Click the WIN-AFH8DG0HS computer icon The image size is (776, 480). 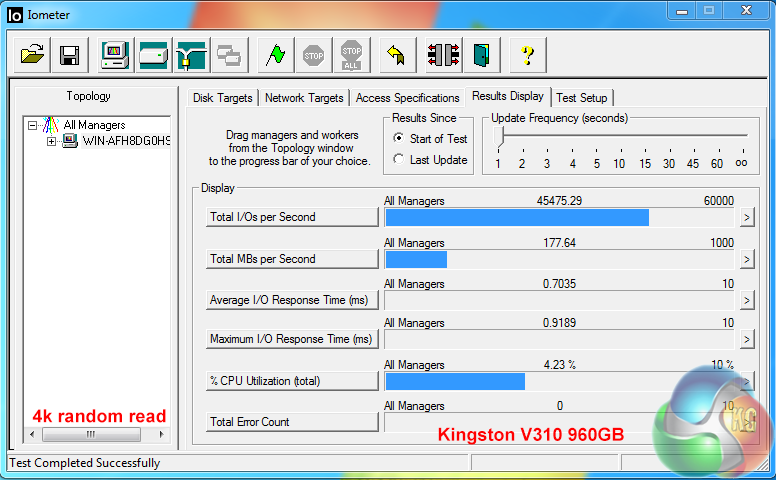tap(70, 141)
